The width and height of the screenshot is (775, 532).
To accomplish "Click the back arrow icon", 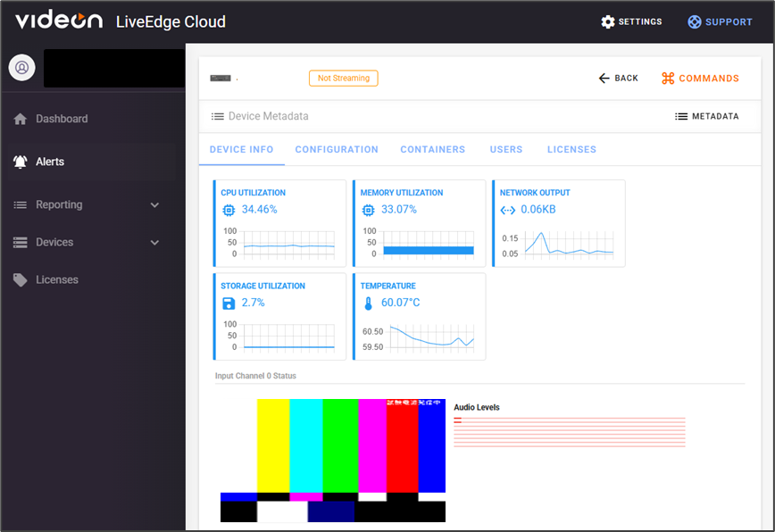I will 604,79.
